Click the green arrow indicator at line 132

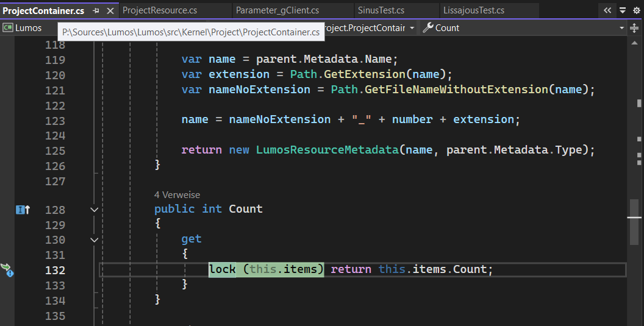click(x=6, y=269)
